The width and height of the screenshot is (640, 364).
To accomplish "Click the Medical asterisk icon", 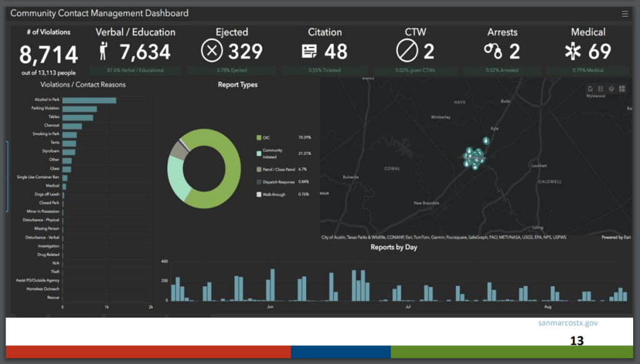I will tap(572, 51).
